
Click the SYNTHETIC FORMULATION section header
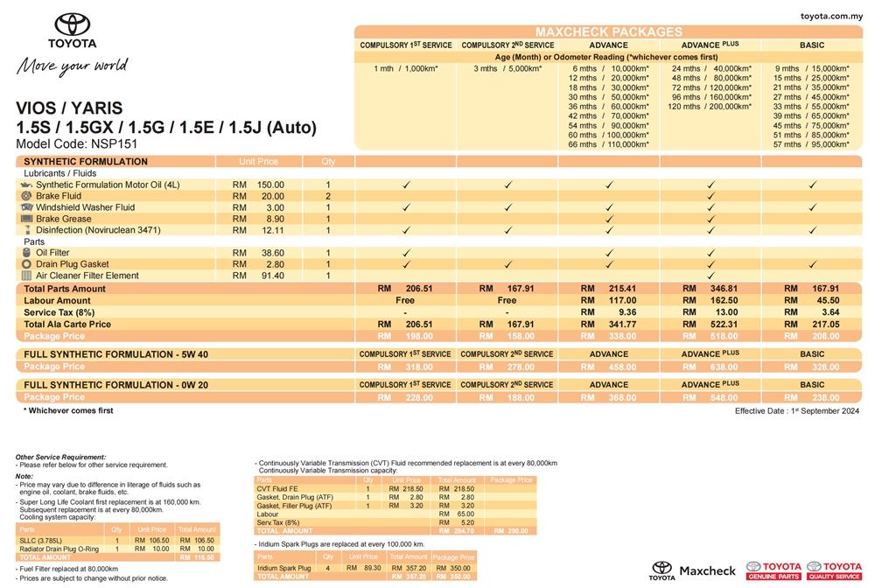86,161
